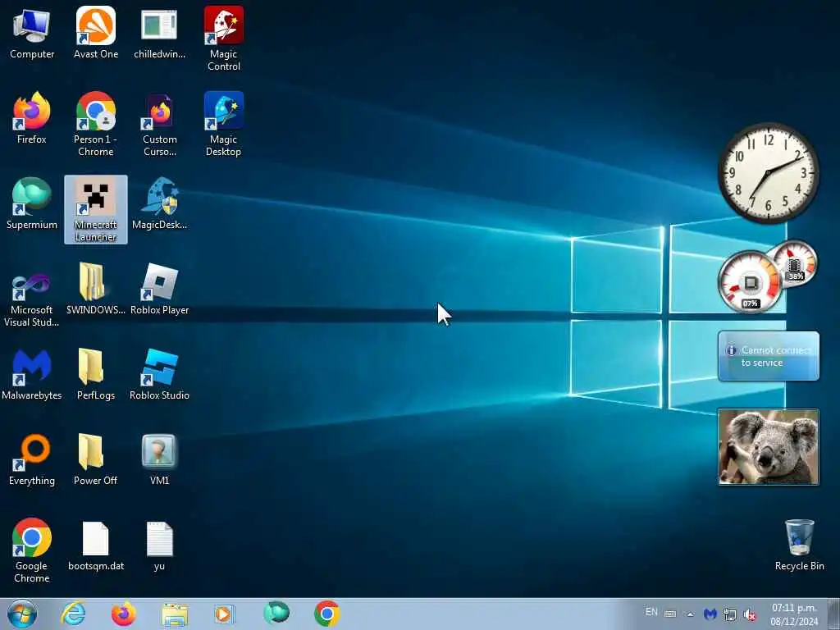Open the Windows Start menu

(x=22, y=614)
